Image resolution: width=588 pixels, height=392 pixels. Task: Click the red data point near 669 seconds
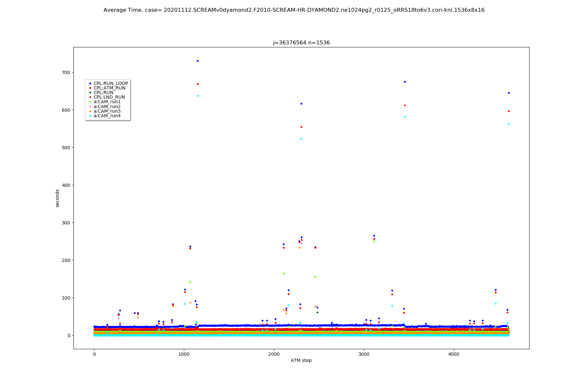198,84
